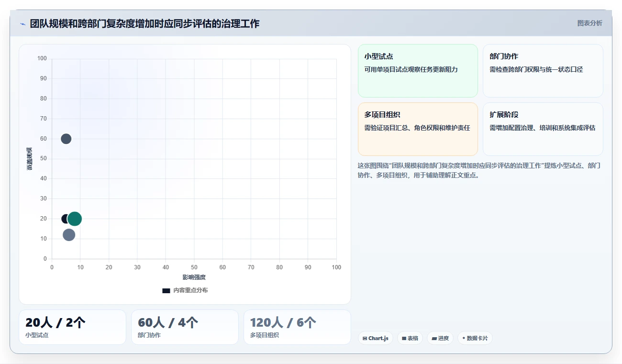Screen dimensions: 622x364
Task: Open the 小型试点 green card
Action: click(x=418, y=71)
